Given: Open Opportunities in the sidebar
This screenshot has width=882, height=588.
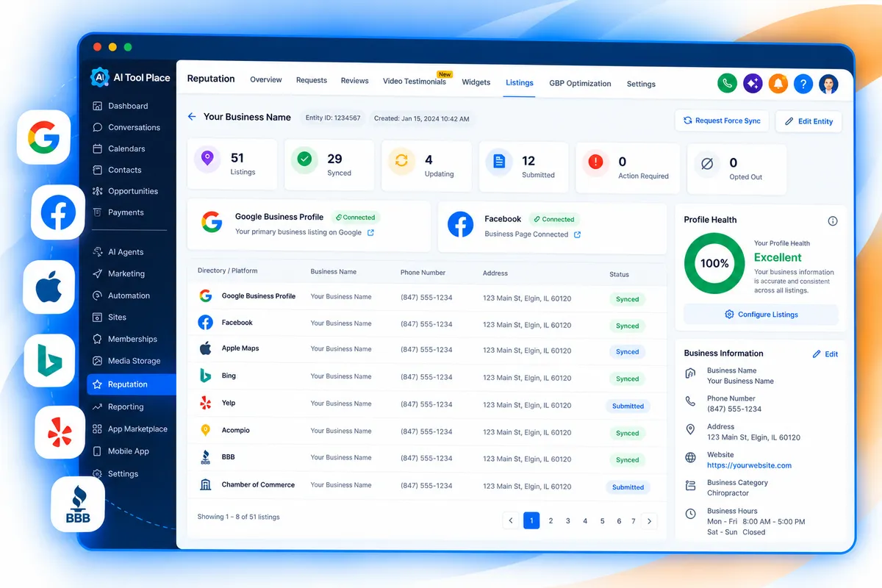Looking at the screenshot, I should coord(125,191).
